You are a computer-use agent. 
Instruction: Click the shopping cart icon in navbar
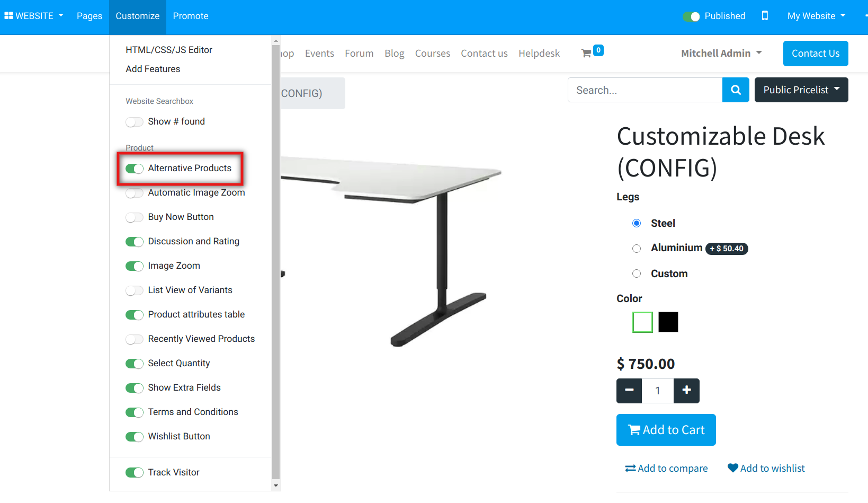tap(586, 53)
